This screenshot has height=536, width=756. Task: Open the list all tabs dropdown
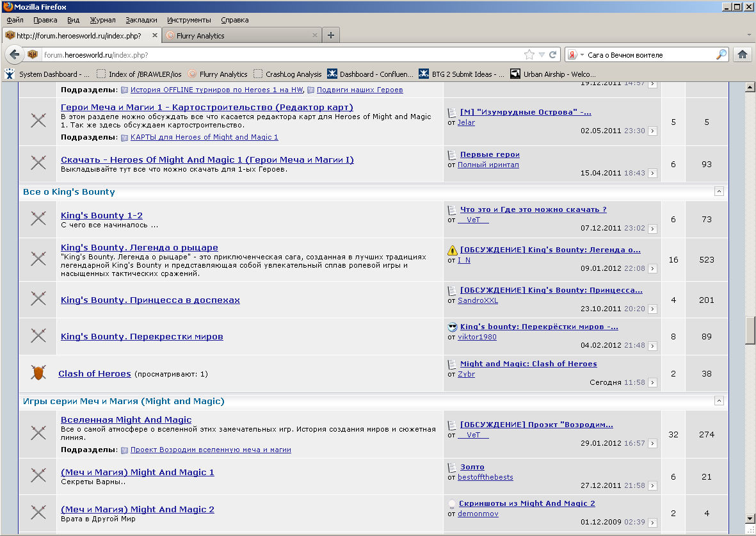click(x=749, y=35)
